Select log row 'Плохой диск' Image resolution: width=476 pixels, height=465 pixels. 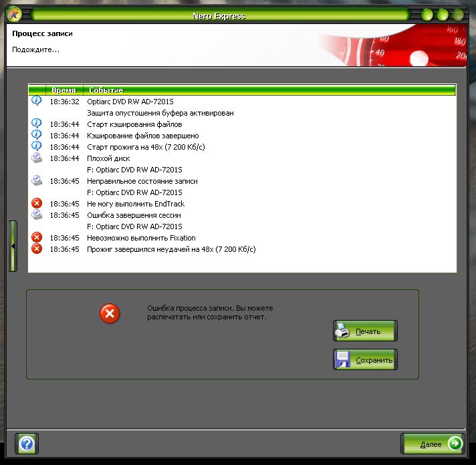[242, 158]
